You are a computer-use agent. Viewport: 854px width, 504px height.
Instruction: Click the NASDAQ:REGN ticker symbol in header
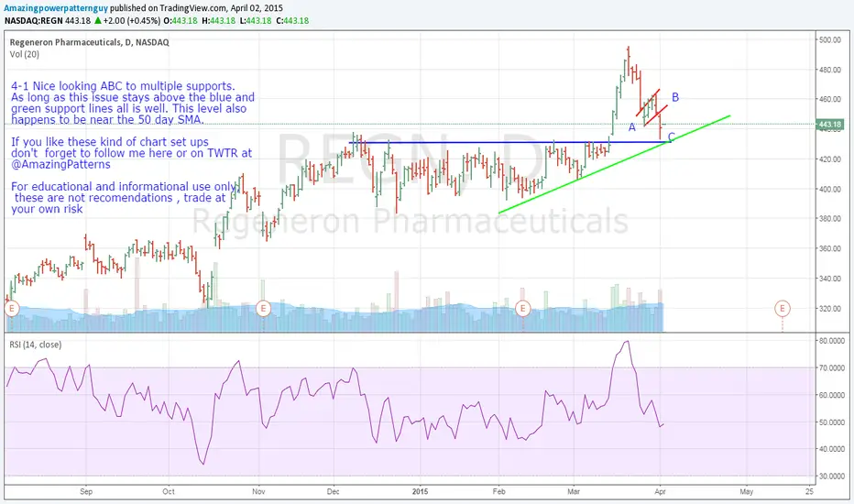pyautogui.click(x=34, y=21)
